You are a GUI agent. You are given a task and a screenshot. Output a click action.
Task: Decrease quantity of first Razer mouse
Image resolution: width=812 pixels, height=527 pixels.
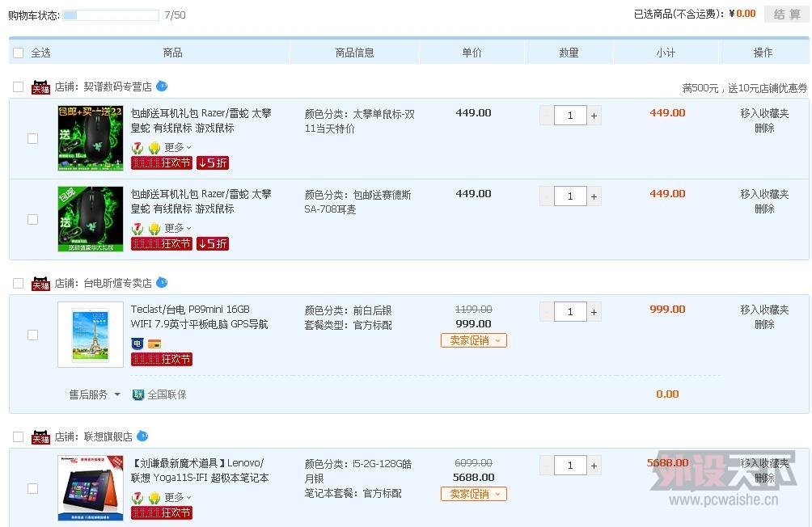[x=547, y=116]
